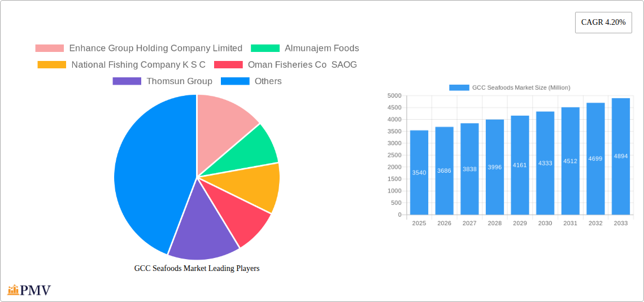Screen dimensions: 644x302
Task: Click the PMV logo
Action: pyautogui.click(x=29, y=290)
